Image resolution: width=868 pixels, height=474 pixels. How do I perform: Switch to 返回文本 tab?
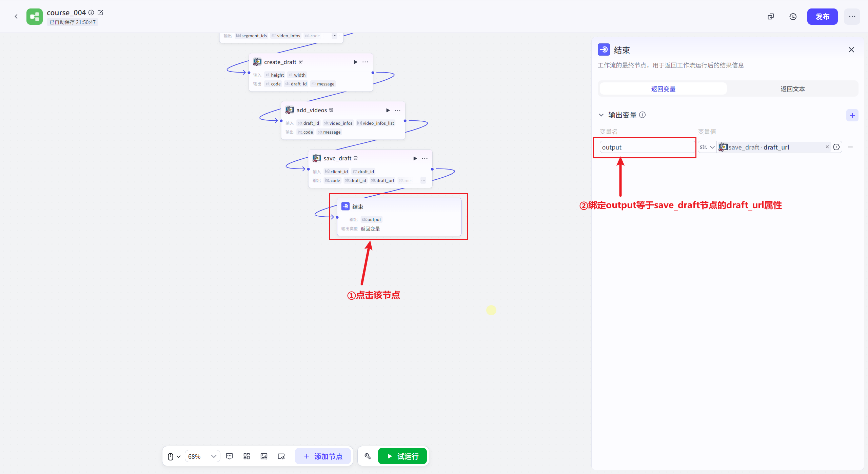tap(792, 89)
